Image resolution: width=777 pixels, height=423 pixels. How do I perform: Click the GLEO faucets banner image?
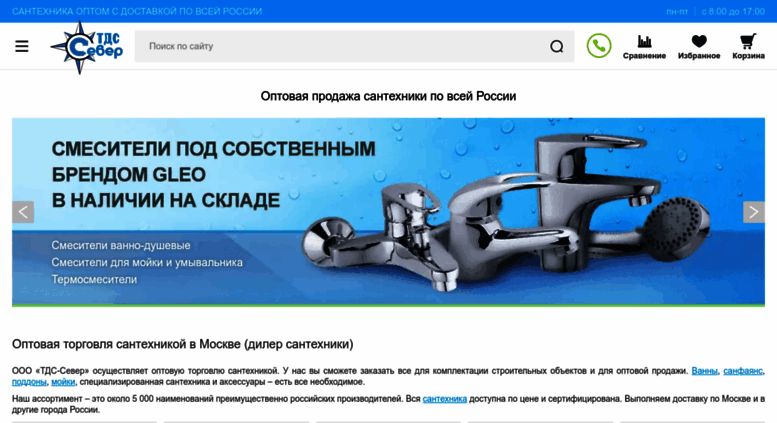[x=388, y=212]
